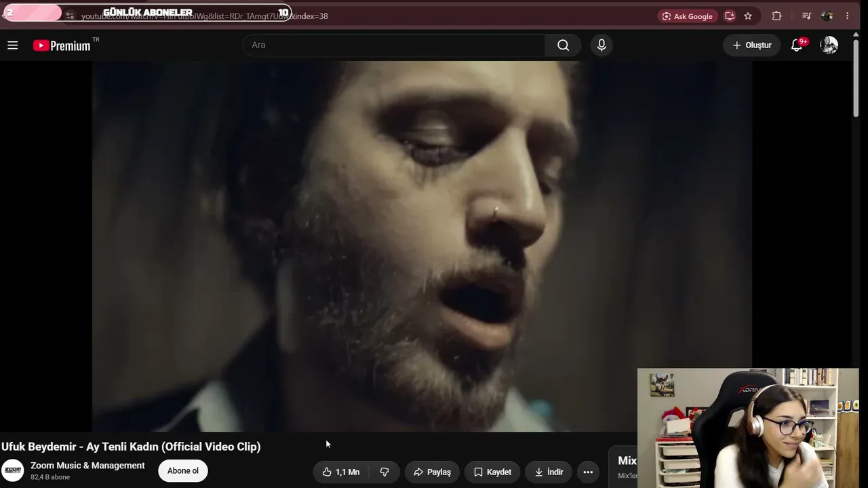Image resolution: width=868 pixels, height=488 pixels.
Task: Click the Ask Google button
Action: [x=687, y=16]
